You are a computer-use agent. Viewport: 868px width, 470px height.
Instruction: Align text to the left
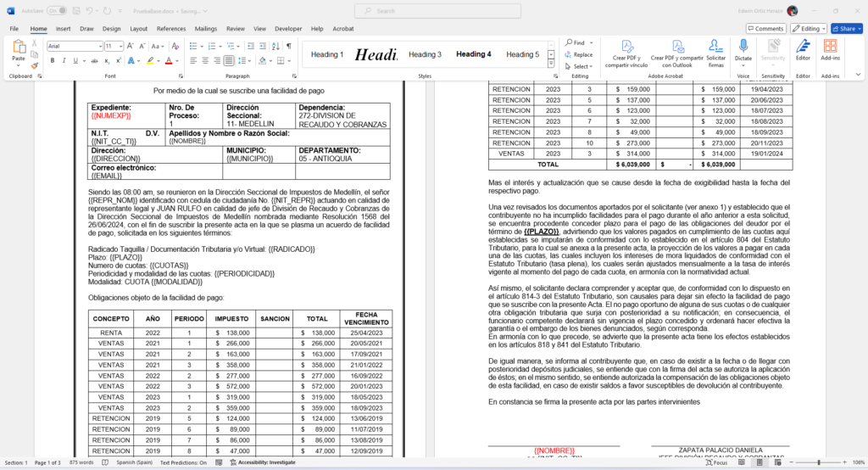pyautogui.click(x=193, y=60)
